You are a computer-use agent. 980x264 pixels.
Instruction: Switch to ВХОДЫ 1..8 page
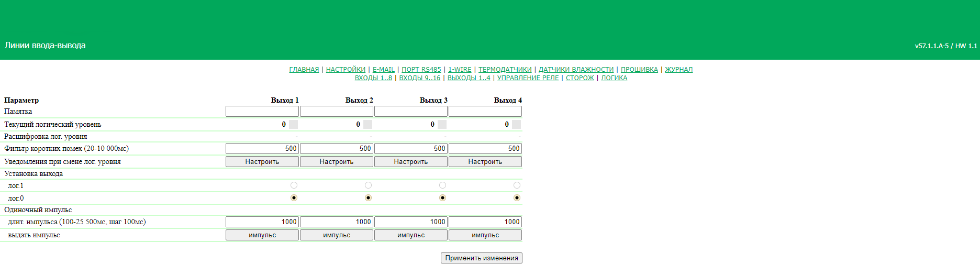(373, 78)
